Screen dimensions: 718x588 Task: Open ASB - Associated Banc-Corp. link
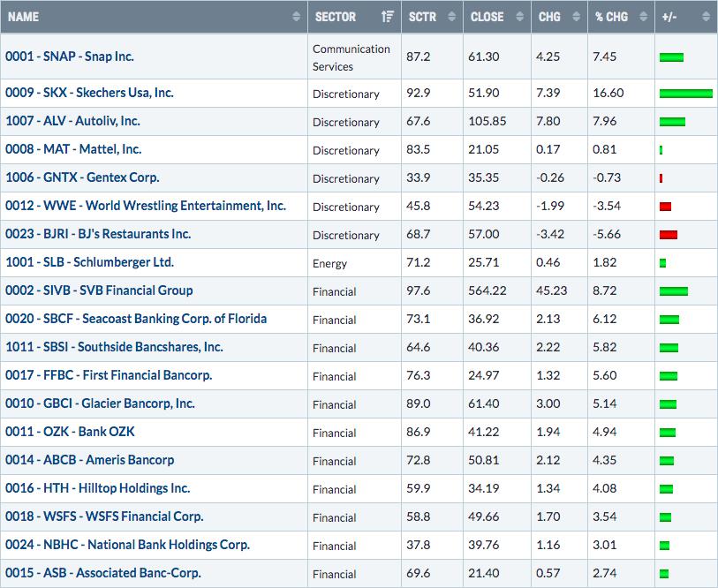[x=102, y=573]
